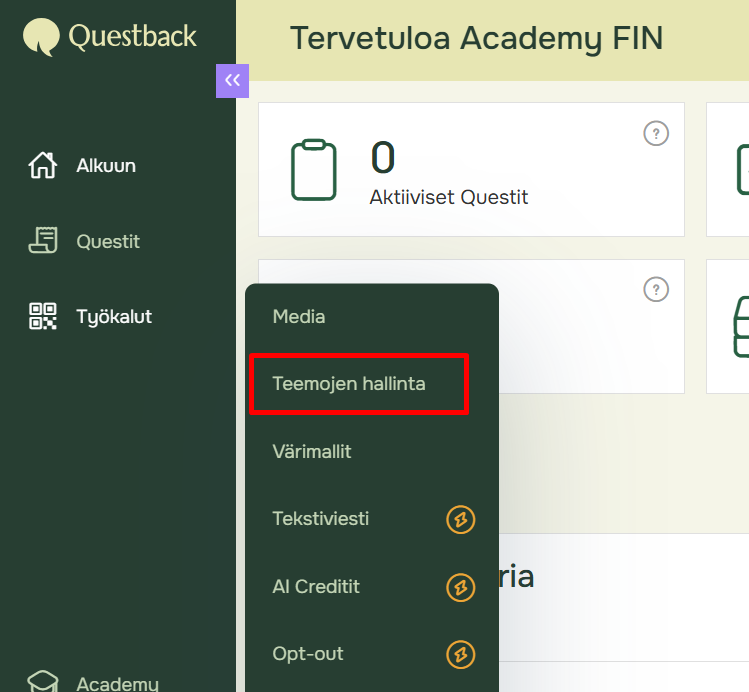Open Tekstiviesti menu entry
This screenshot has width=749, height=692.
point(321,519)
